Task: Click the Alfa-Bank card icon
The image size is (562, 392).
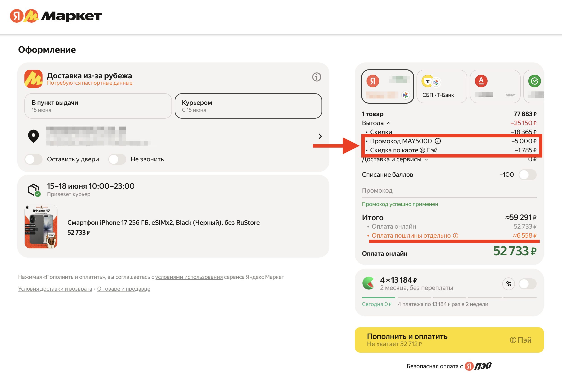Action: [x=481, y=81]
